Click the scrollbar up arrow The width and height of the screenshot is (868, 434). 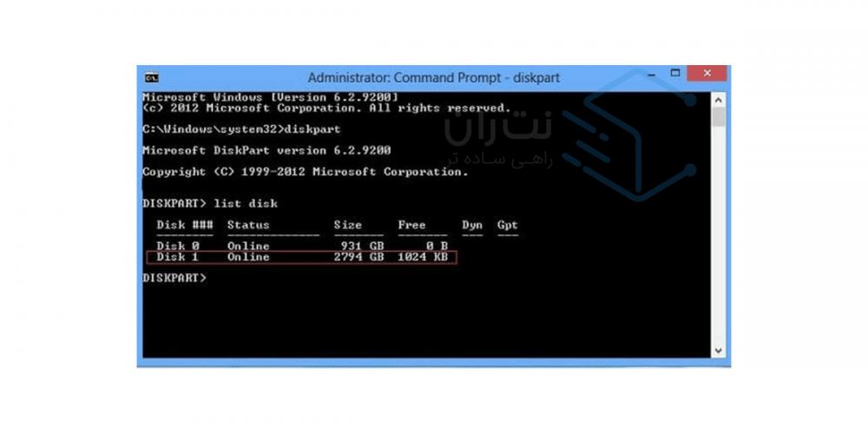pyautogui.click(x=718, y=100)
